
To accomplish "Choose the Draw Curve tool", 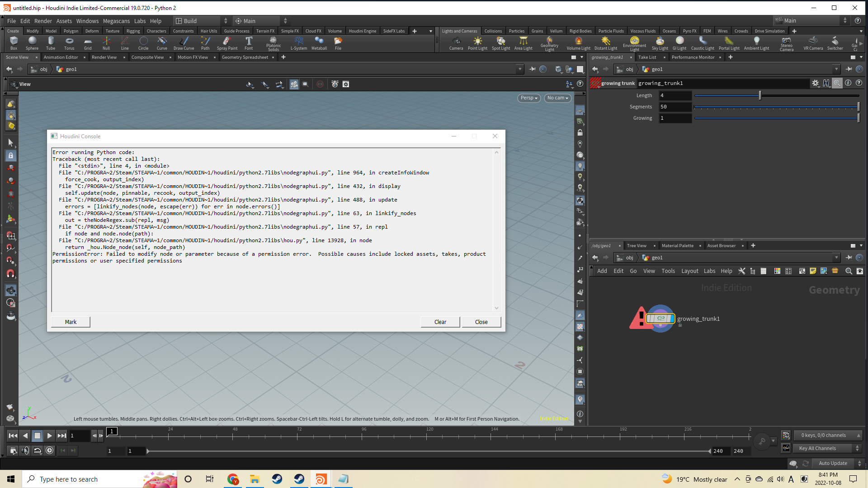I will point(184,43).
